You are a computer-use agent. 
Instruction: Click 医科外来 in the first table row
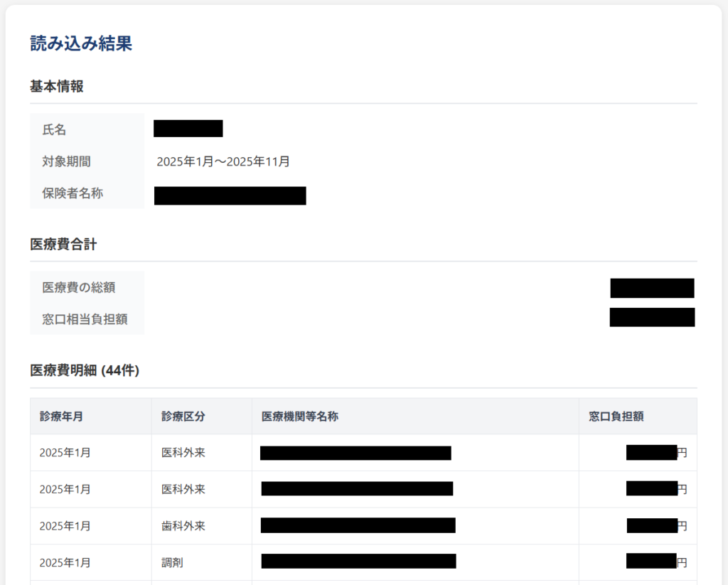(183, 452)
